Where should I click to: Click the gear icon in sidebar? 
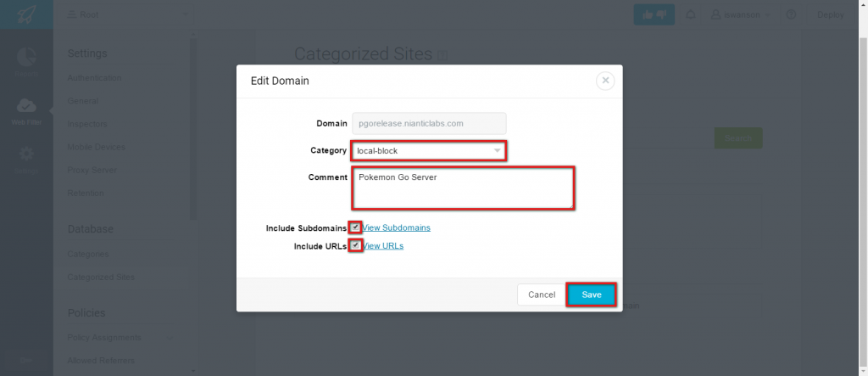pyautogui.click(x=26, y=154)
